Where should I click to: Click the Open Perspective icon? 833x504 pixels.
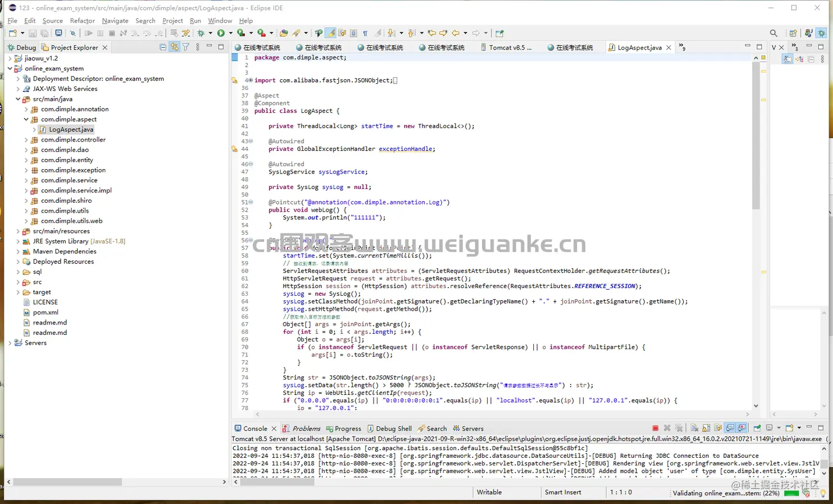coord(793,33)
